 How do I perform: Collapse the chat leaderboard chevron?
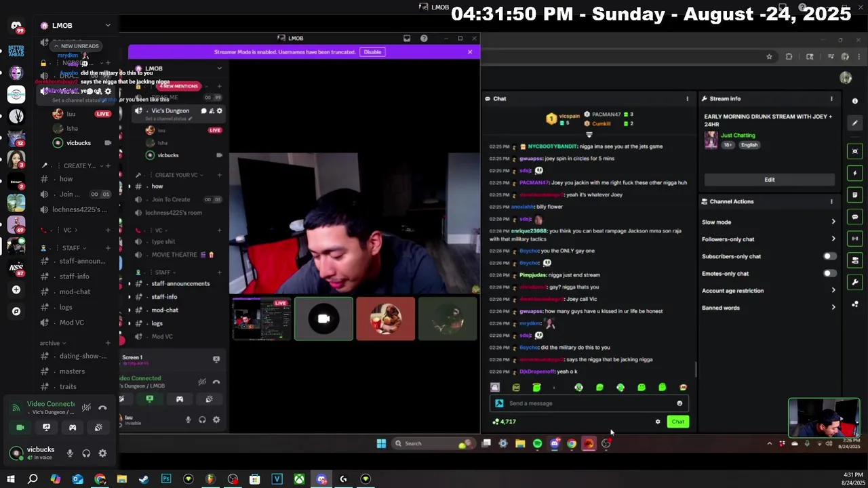pos(589,135)
